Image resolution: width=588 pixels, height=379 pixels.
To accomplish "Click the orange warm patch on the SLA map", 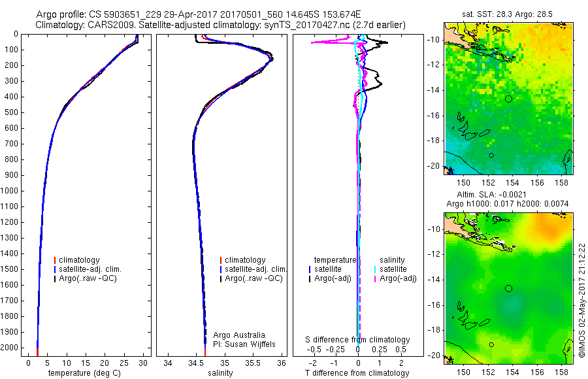I will 548,227.
